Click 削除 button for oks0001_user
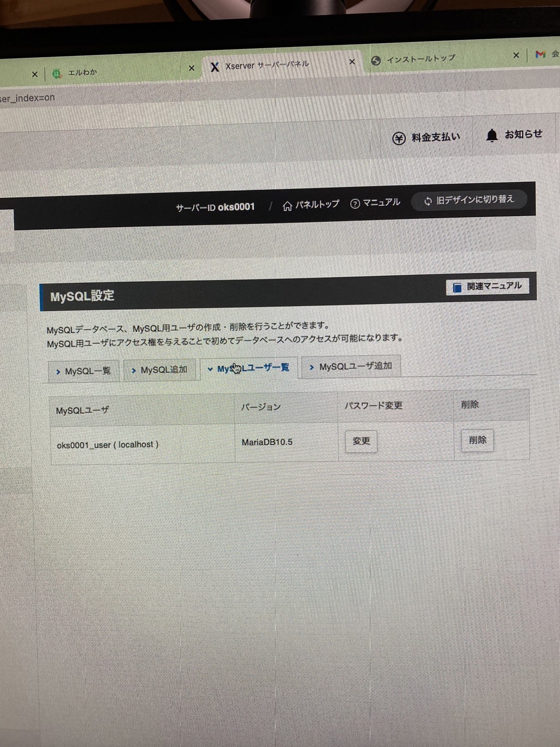 pos(477,440)
